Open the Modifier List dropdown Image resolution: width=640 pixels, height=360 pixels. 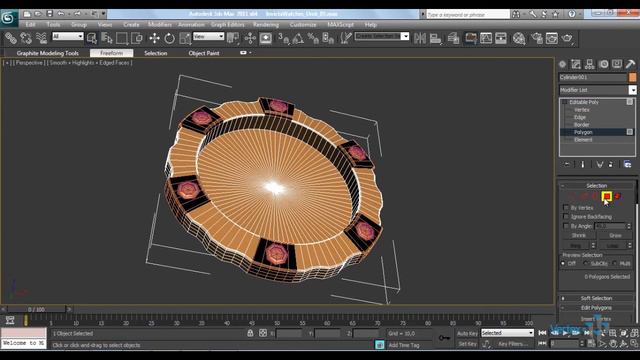click(x=598, y=90)
